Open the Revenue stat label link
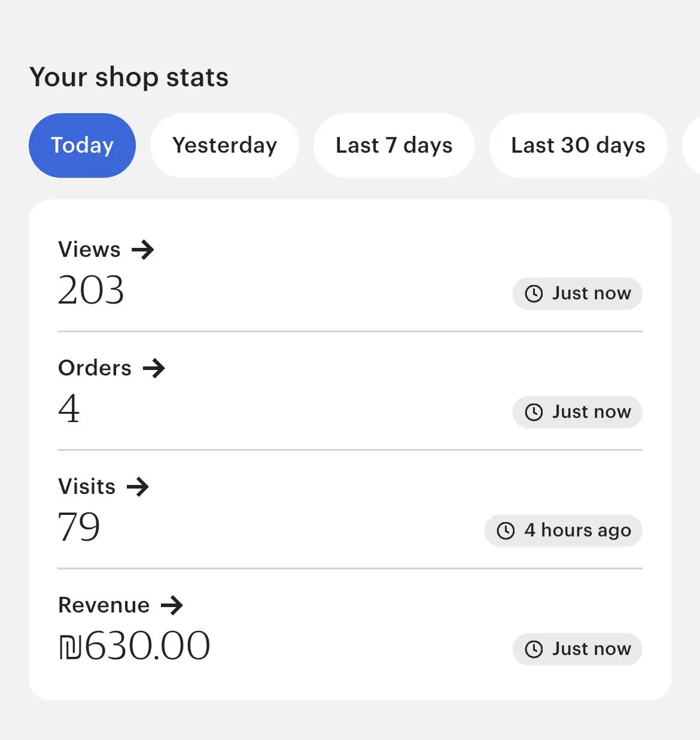 pos(104,605)
